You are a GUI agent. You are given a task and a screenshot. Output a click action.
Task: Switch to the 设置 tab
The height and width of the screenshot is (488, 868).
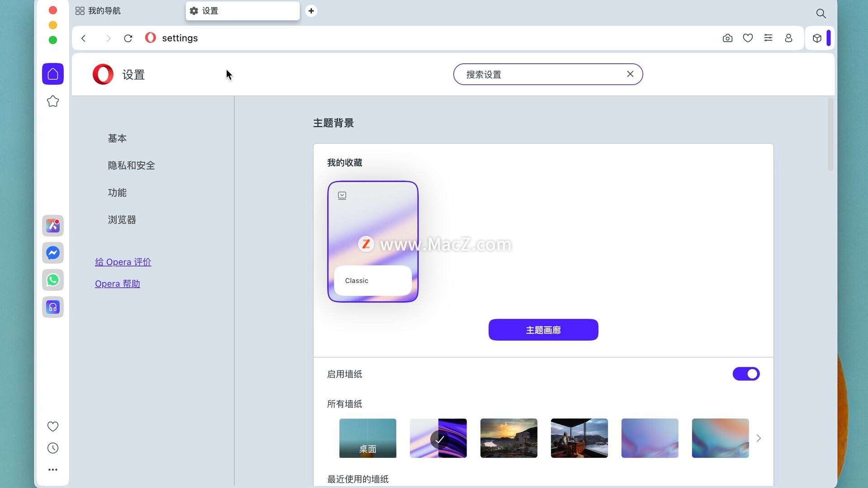coord(242,11)
